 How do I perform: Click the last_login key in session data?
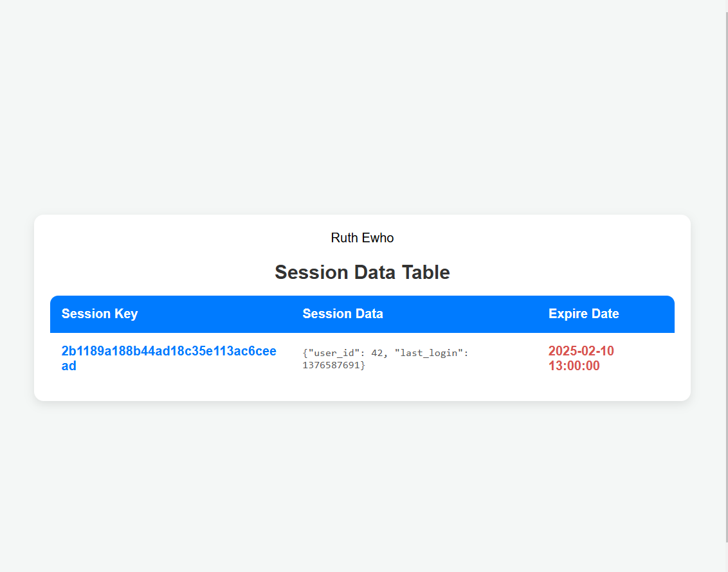(x=428, y=352)
